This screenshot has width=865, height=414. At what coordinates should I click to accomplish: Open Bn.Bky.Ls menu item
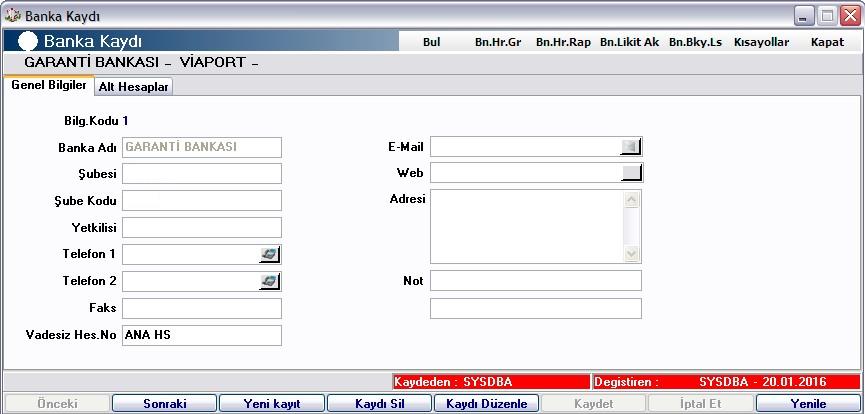click(695, 42)
